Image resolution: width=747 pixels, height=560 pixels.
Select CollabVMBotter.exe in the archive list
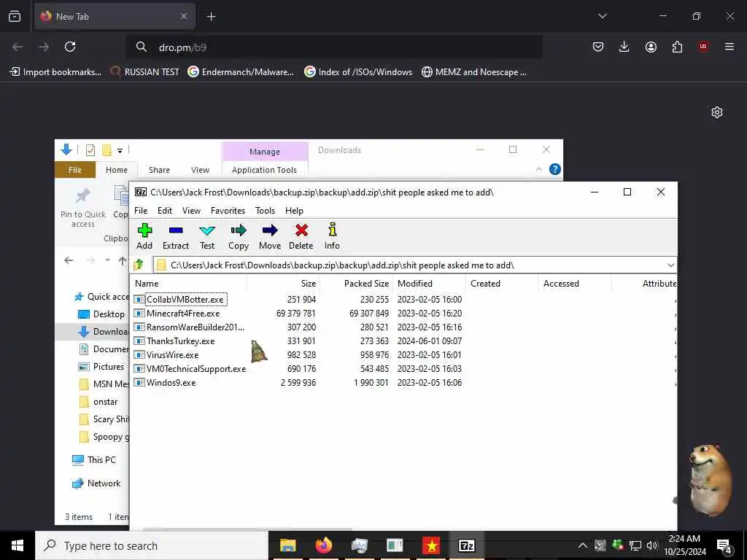point(185,300)
